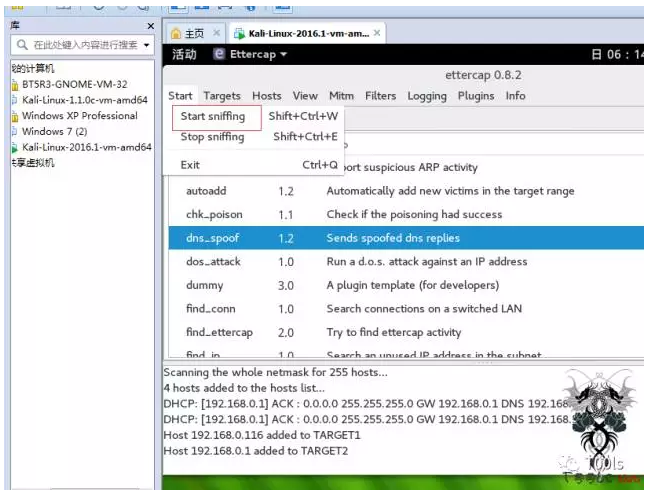Image resolution: width=648 pixels, height=491 pixels.
Task: Select the chk_poison plugin row
Action: click(x=406, y=215)
